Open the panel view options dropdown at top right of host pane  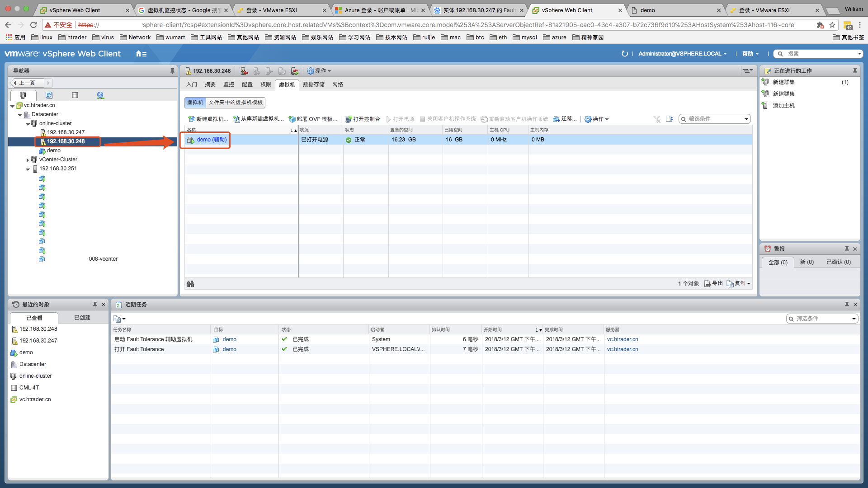747,71
